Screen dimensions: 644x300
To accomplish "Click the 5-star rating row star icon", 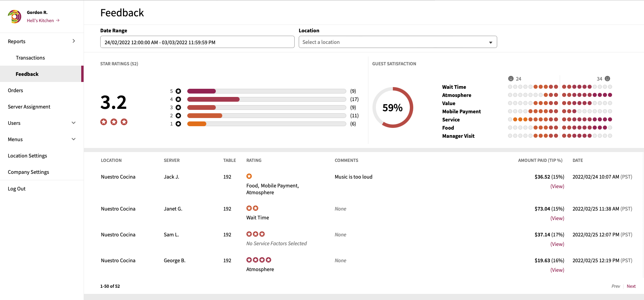I will [x=178, y=91].
